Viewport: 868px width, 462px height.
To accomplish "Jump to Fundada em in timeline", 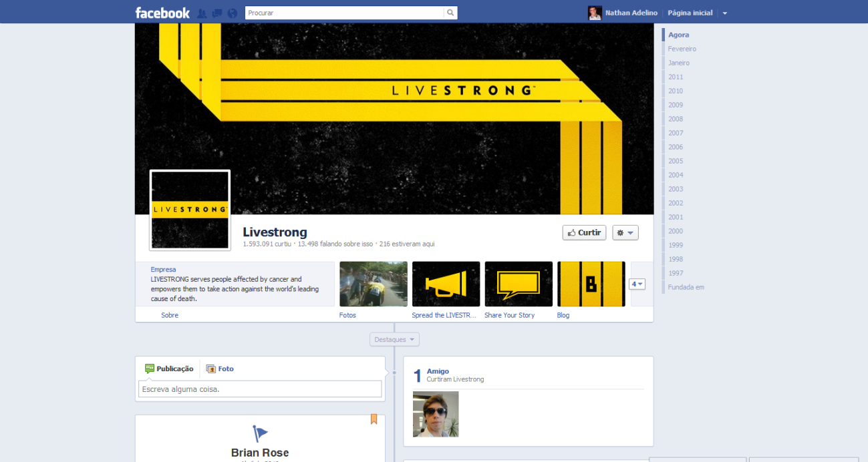I will [686, 287].
